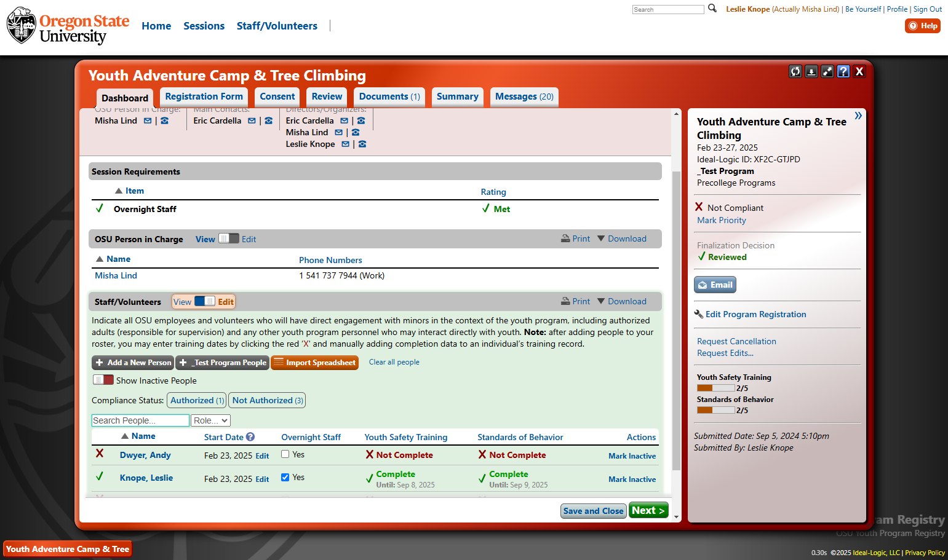
Task: Click Save and Close button
Action: pos(594,511)
